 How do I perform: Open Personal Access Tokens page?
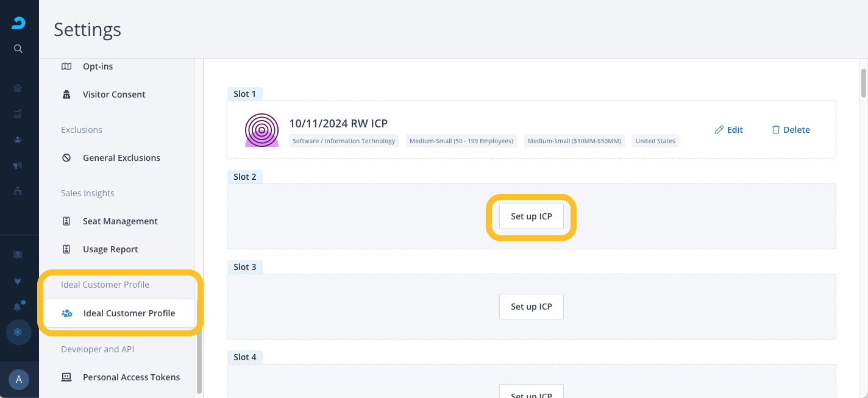(x=131, y=377)
